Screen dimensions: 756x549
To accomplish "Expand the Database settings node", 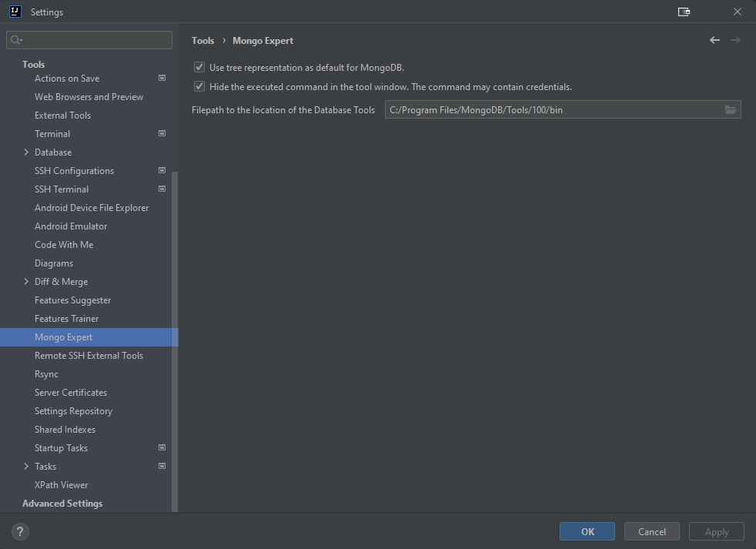I will pos(26,152).
